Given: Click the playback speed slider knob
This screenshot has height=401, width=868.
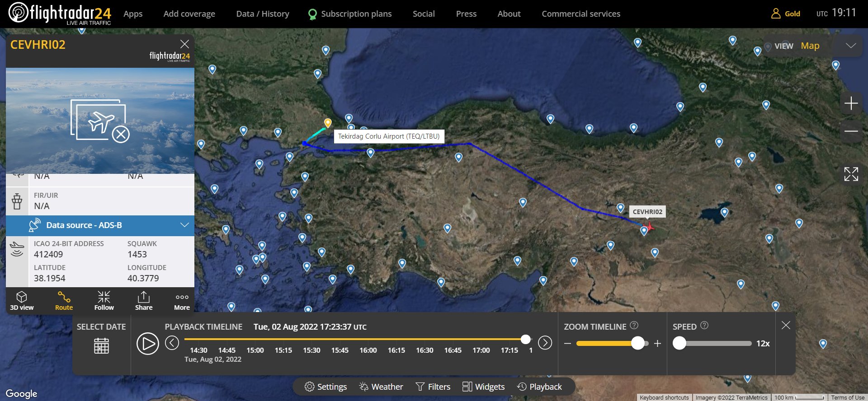Looking at the screenshot, I should click(679, 343).
